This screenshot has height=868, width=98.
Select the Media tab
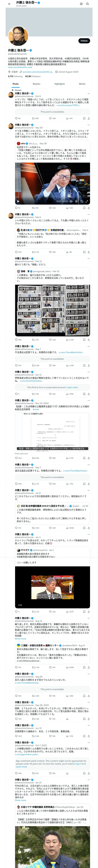pyautogui.click(x=82, y=84)
